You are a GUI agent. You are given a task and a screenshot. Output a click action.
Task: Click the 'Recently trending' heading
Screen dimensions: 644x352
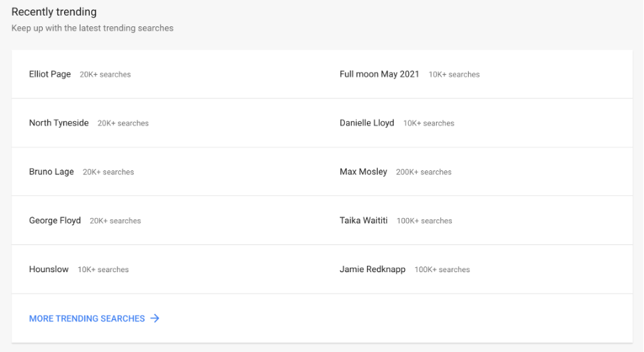pyautogui.click(x=54, y=12)
